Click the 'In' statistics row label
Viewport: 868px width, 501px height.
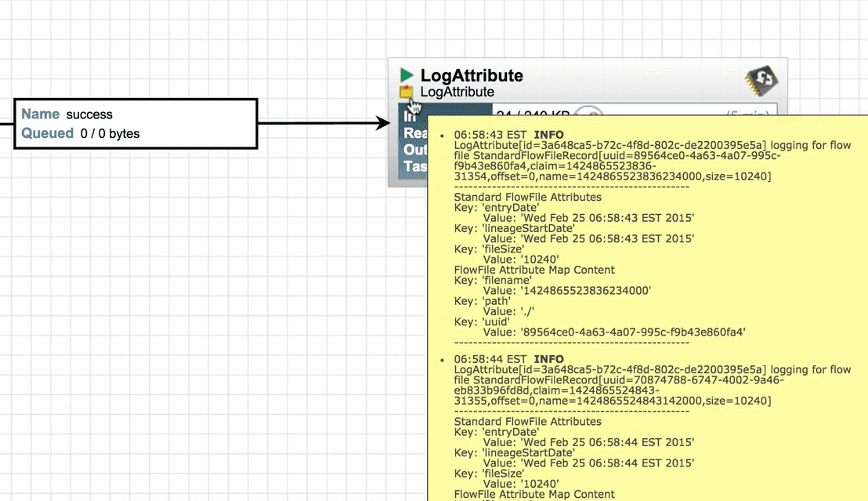[x=409, y=116]
